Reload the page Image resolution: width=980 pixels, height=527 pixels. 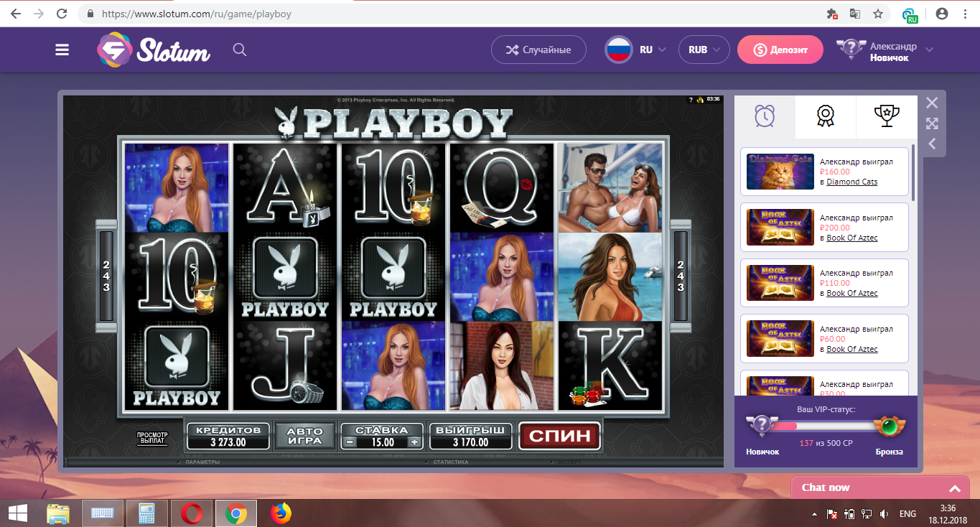[x=62, y=14]
